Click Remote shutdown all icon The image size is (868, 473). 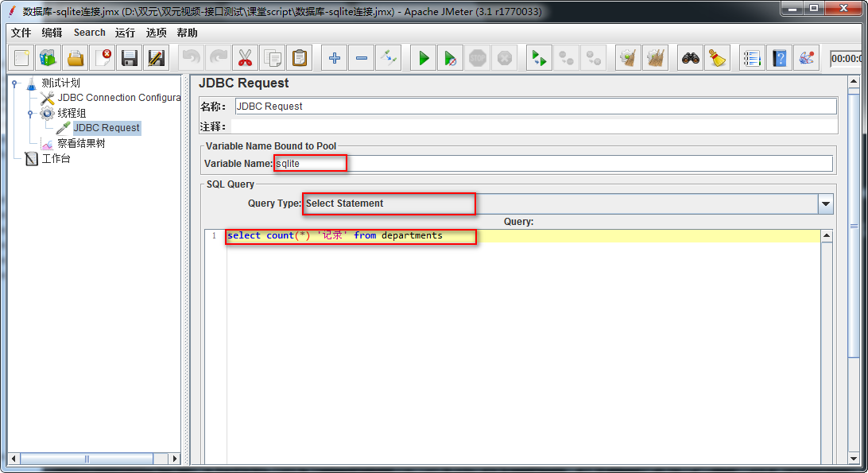coord(594,58)
